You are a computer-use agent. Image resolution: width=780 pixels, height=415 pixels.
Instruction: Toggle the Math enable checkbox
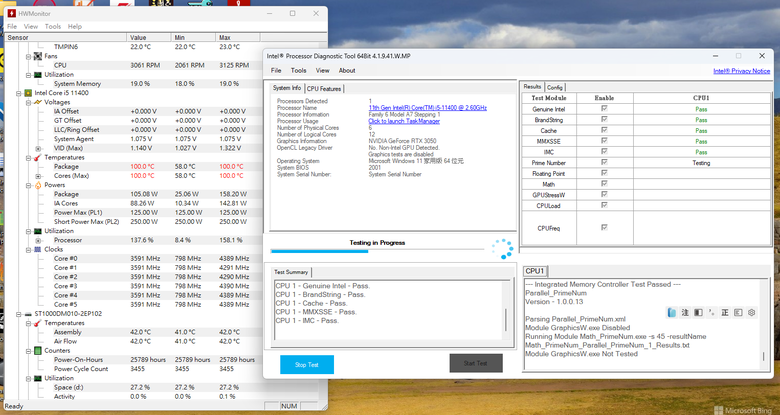tap(604, 184)
